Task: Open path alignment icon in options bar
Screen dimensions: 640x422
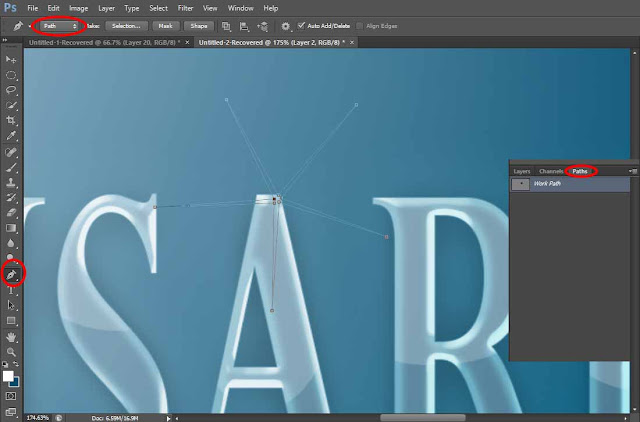Action: [244, 26]
